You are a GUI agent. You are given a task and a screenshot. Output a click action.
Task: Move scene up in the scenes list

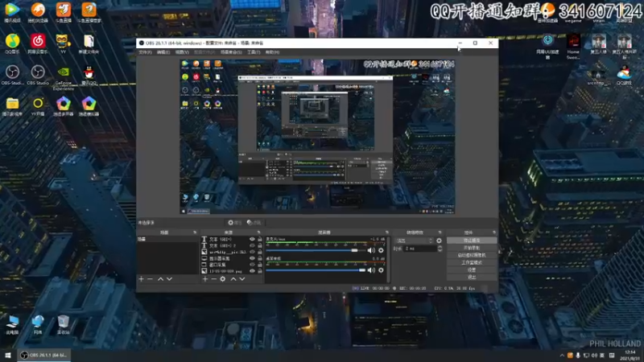click(160, 279)
